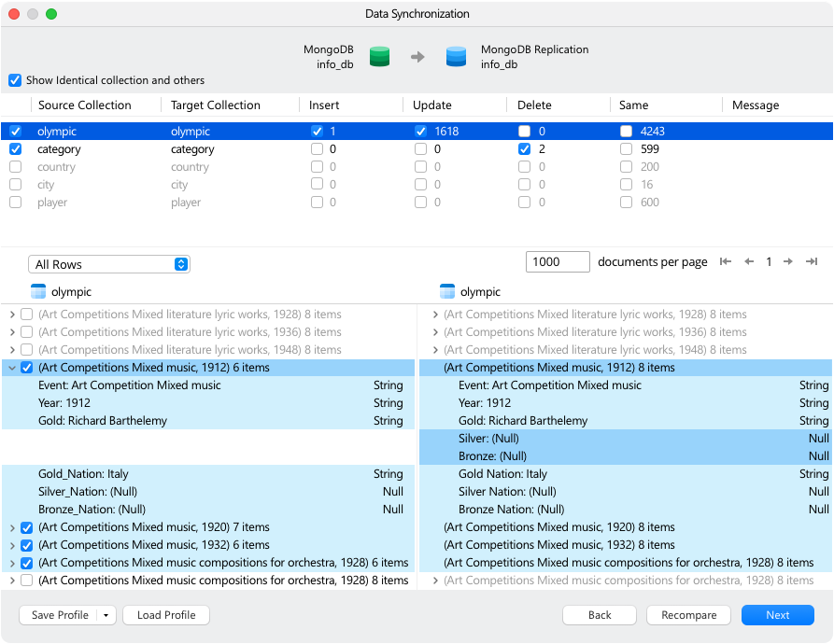Click the Next button
This screenshot has width=834, height=644.
pos(778,615)
